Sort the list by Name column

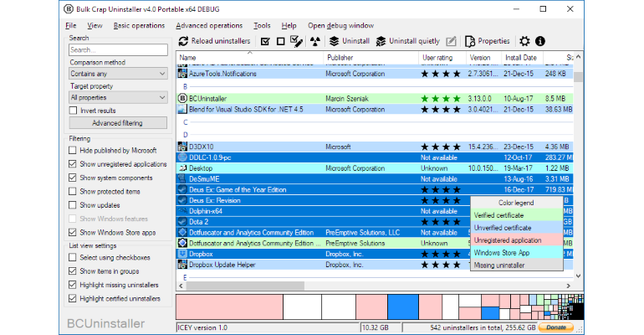[x=250, y=58]
